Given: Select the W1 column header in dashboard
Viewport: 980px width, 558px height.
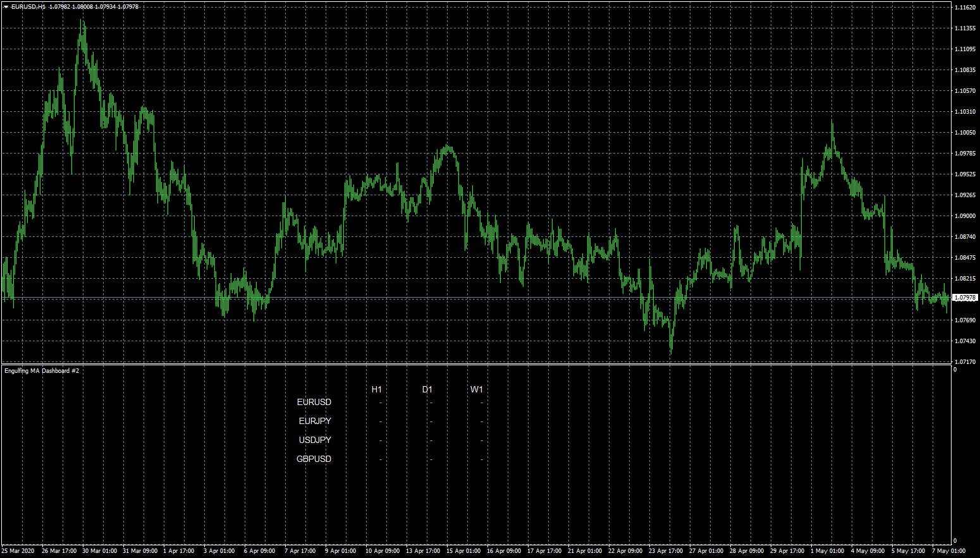Looking at the screenshot, I should pos(477,389).
